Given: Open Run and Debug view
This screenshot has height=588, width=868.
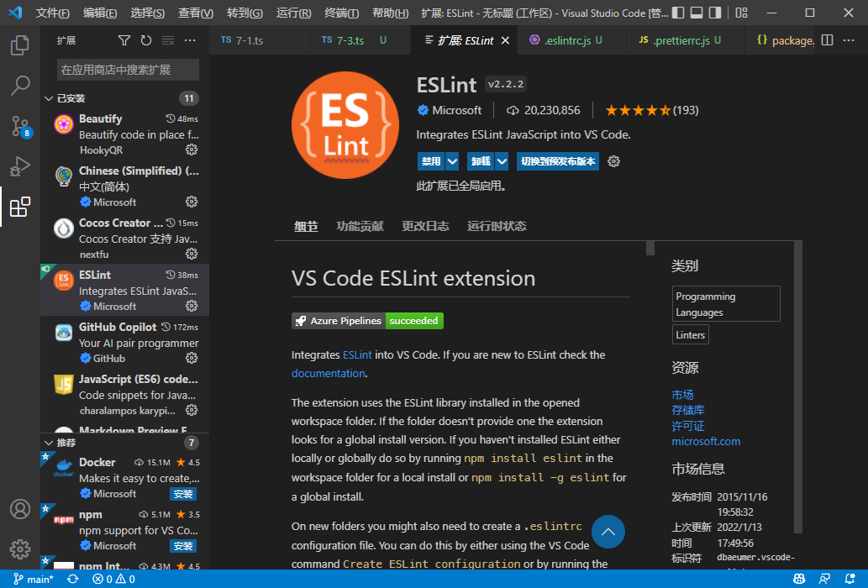Looking at the screenshot, I should pyautogui.click(x=20, y=166).
